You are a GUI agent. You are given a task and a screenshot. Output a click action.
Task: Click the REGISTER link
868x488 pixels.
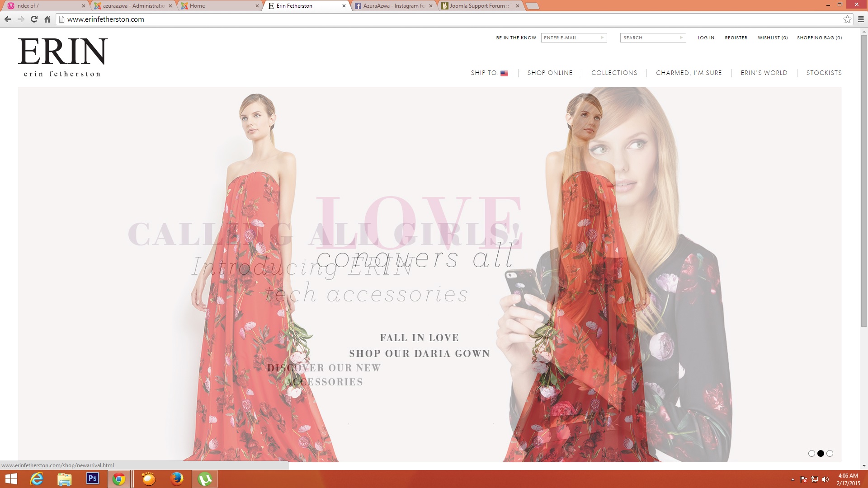point(736,38)
